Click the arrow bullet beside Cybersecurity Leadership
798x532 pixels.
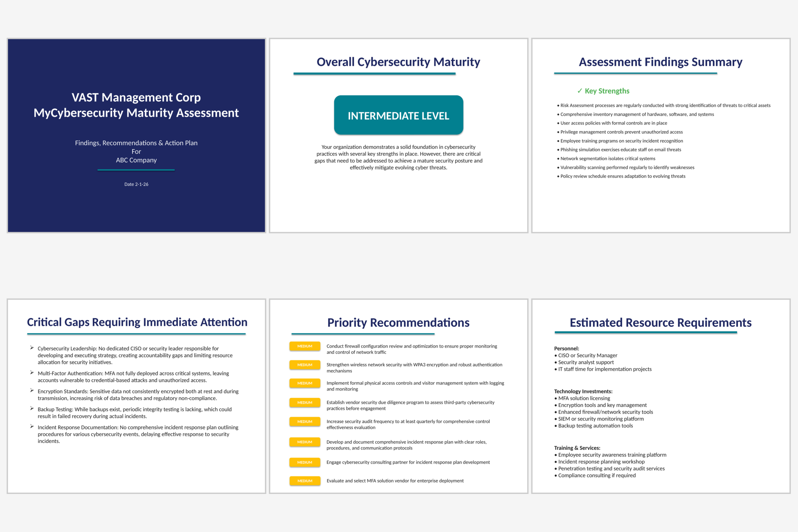tap(32, 348)
